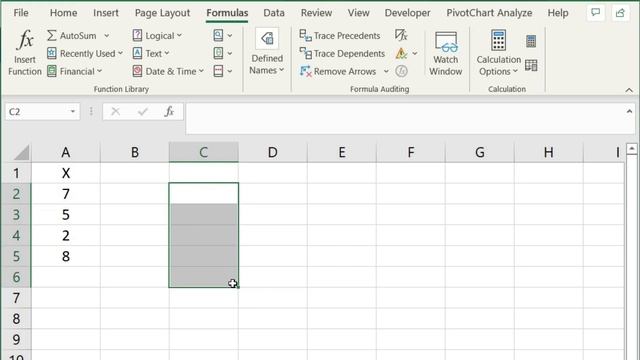Click the formula bar Enter checkmark icon
The height and width of the screenshot is (360, 640).
pyautogui.click(x=142, y=111)
